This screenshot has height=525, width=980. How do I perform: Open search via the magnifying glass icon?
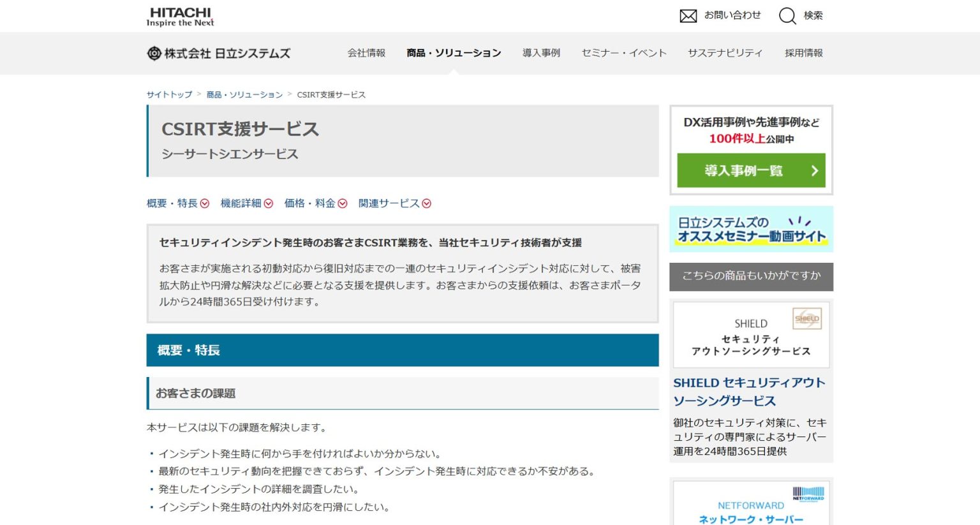pos(788,15)
